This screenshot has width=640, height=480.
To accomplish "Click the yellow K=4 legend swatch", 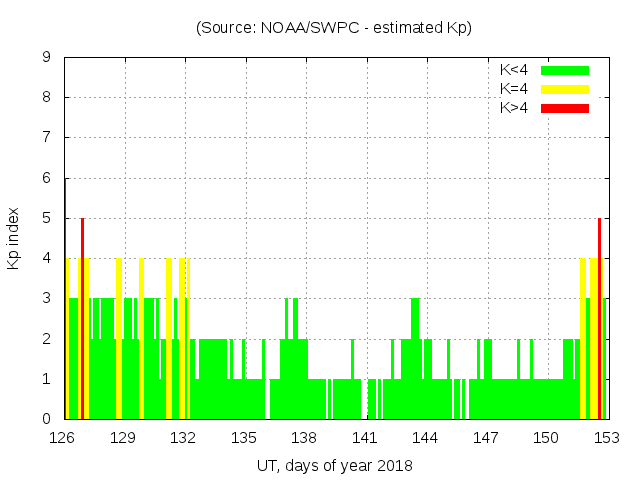I will [x=565, y=89].
